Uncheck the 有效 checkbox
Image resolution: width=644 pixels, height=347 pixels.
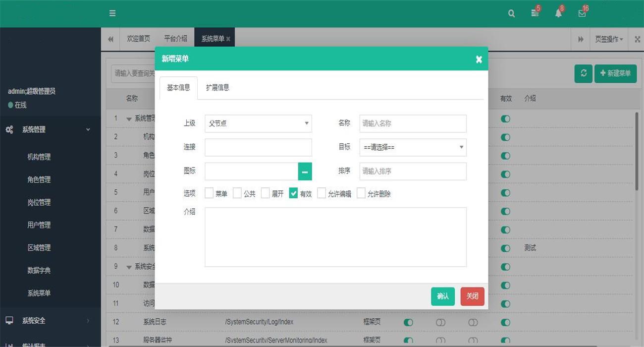(x=293, y=193)
